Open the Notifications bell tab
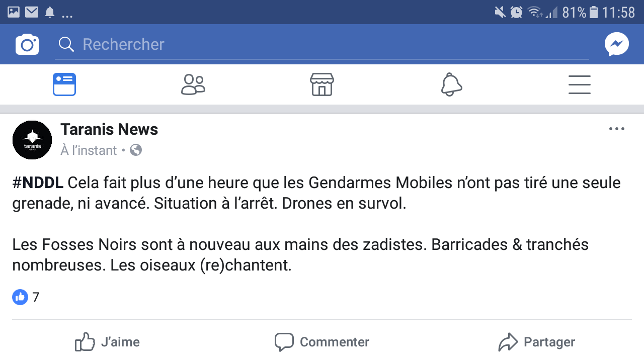This screenshot has width=644, height=362. 451,84
